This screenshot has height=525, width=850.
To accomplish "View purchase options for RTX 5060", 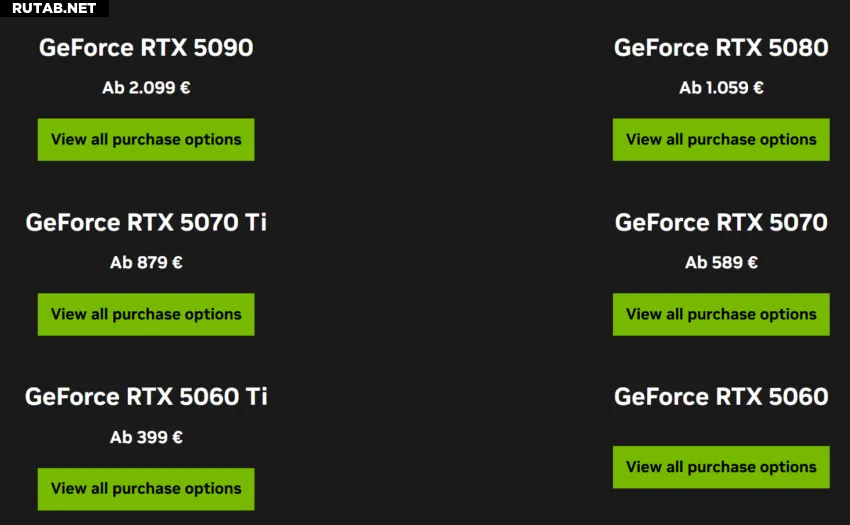I will [x=721, y=467].
